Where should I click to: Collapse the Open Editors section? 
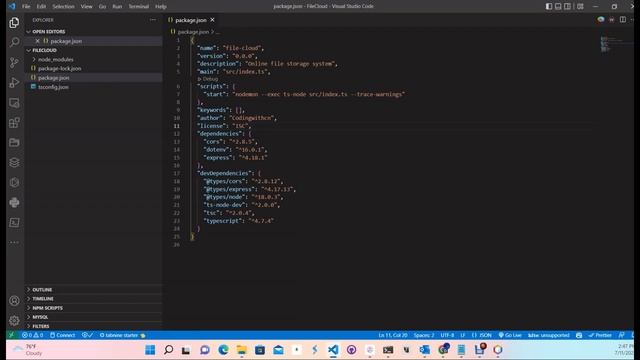[x=93, y=31]
